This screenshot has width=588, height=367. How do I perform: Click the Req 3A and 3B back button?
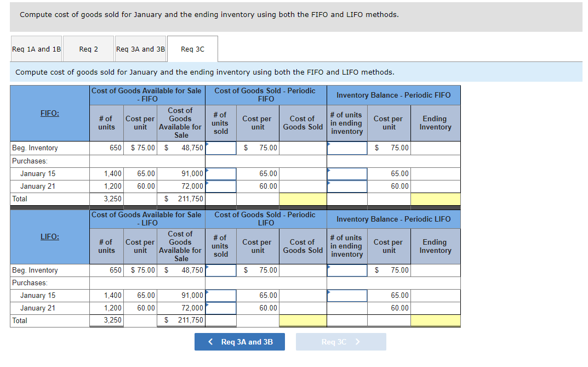(239, 342)
